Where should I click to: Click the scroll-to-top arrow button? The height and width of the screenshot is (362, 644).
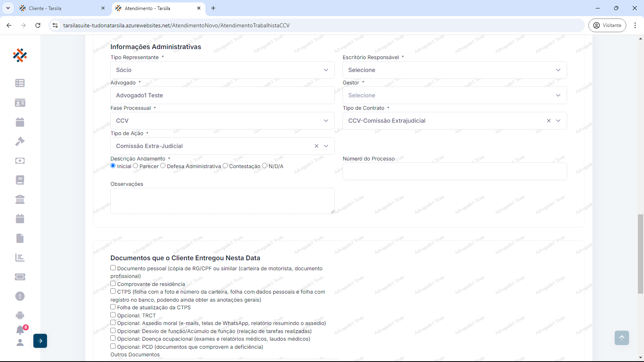coord(621,338)
